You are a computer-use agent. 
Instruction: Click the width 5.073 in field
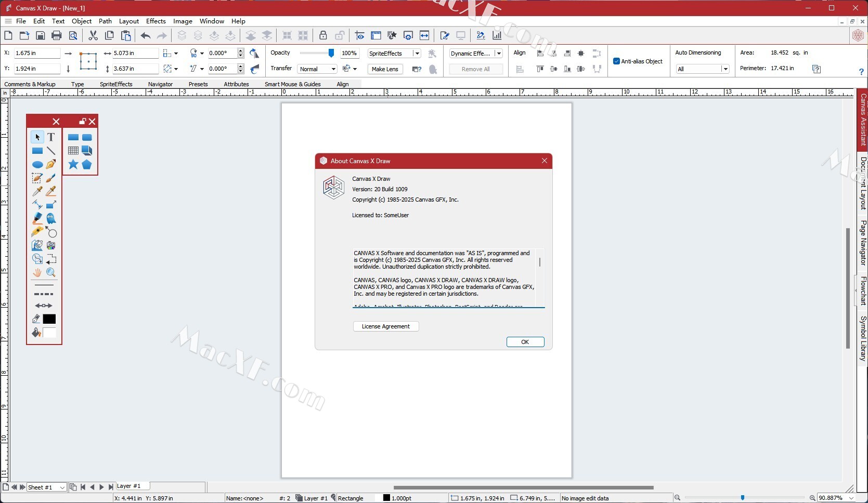coord(135,53)
